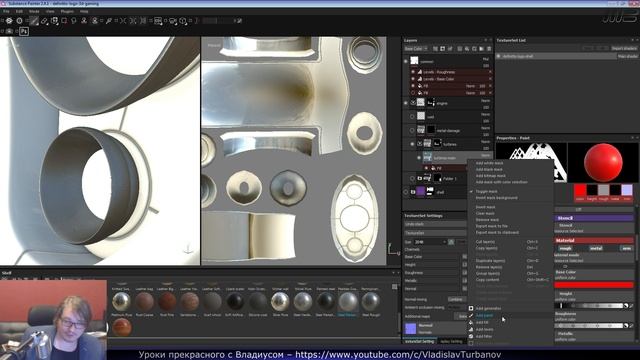Select the Clone tool in toolbar

coord(84,20)
